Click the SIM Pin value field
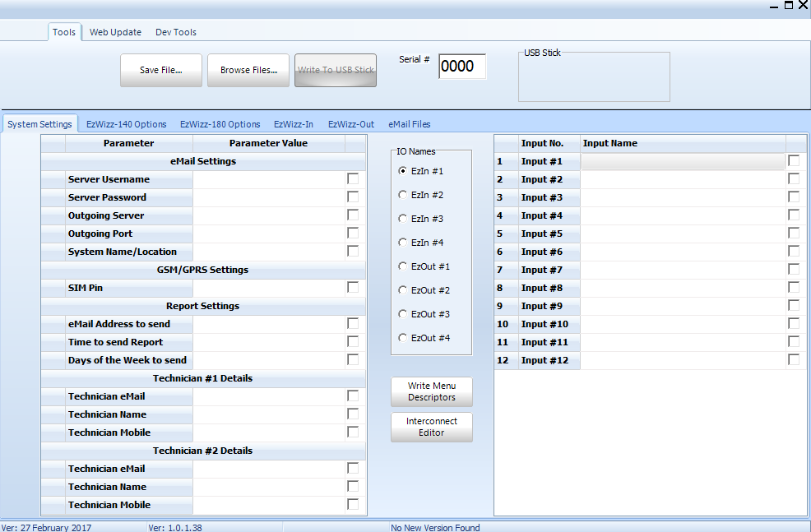This screenshot has width=811, height=532. [x=268, y=288]
